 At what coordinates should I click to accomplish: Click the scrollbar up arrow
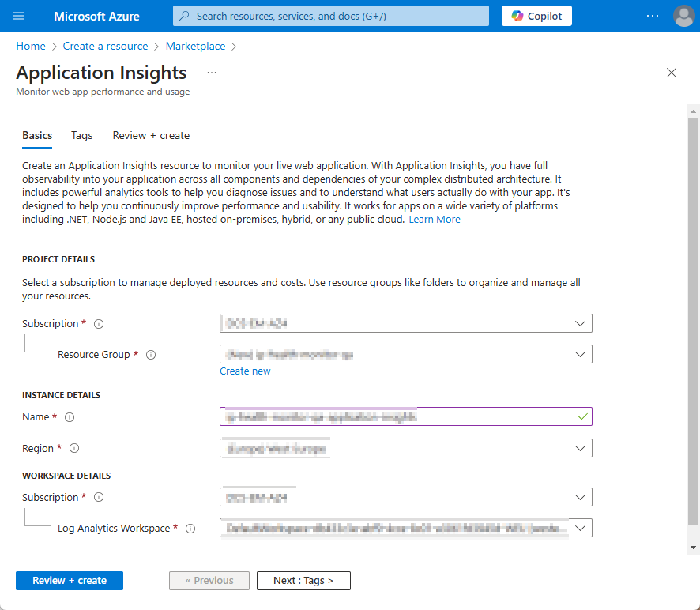(x=693, y=111)
